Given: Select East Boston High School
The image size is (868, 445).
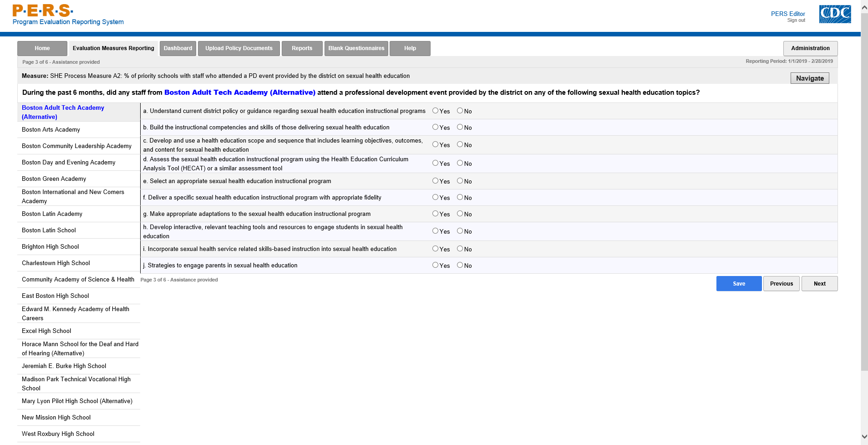Looking at the screenshot, I should 79,296.
